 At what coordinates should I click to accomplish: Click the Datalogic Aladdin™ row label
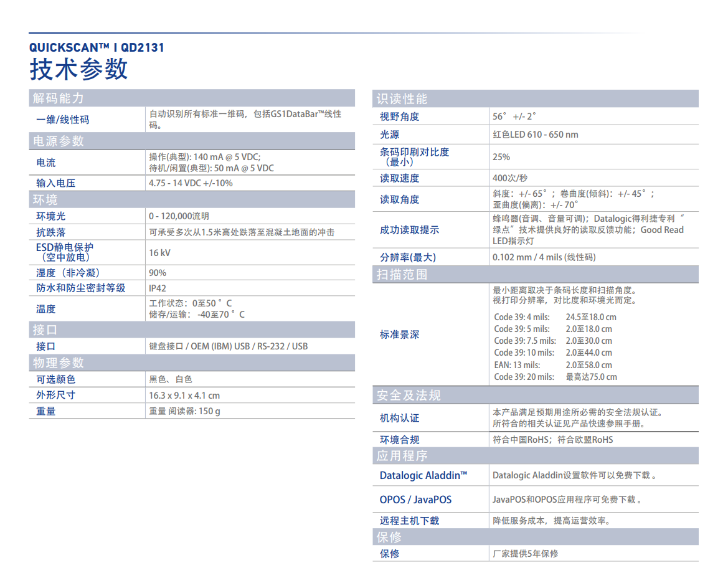coord(423,475)
